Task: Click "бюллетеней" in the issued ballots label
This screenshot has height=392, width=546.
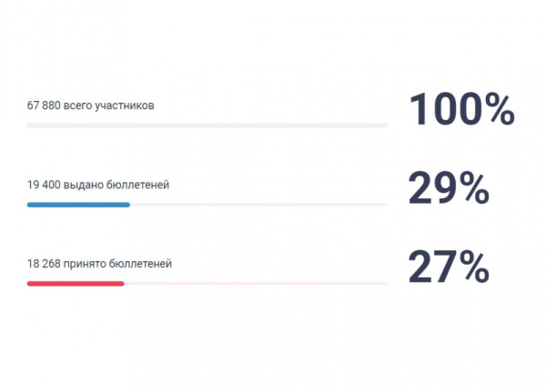Action: click(x=137, y=185)
